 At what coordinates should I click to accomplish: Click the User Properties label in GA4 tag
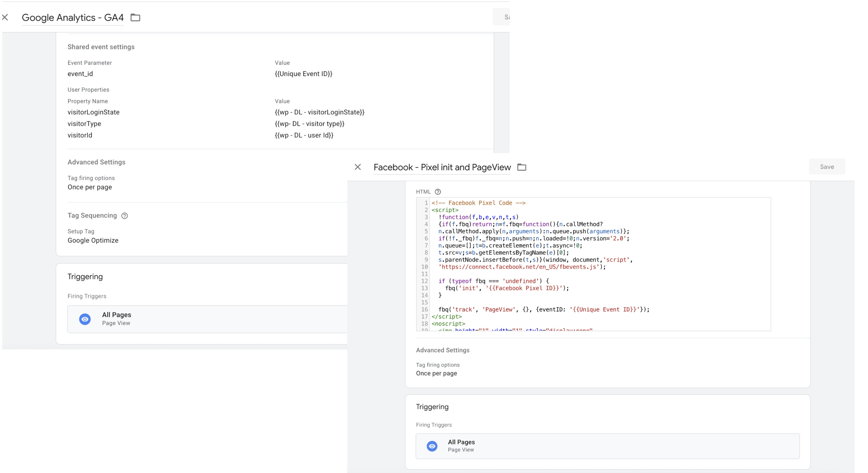point(88,90)
